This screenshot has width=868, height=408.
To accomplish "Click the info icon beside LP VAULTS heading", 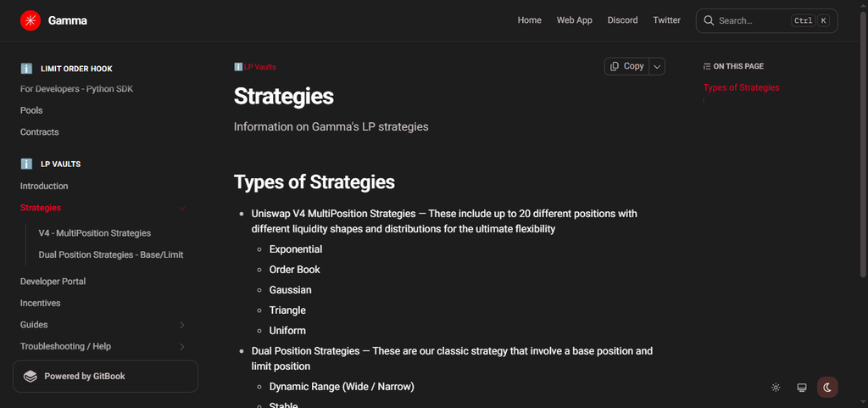I will click(x=26, y=164).
